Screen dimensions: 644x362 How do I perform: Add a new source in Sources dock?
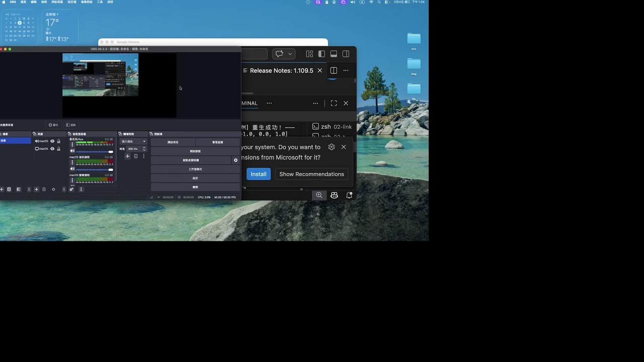coord(36,190)
